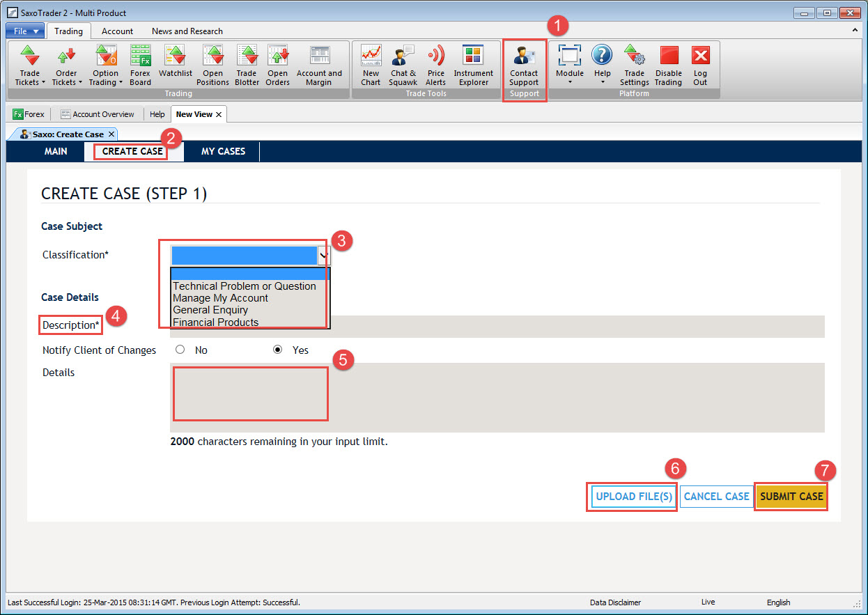Expand the Help dropdown arrow
Viewport: 868px width, 615px height.
point(602,82)
